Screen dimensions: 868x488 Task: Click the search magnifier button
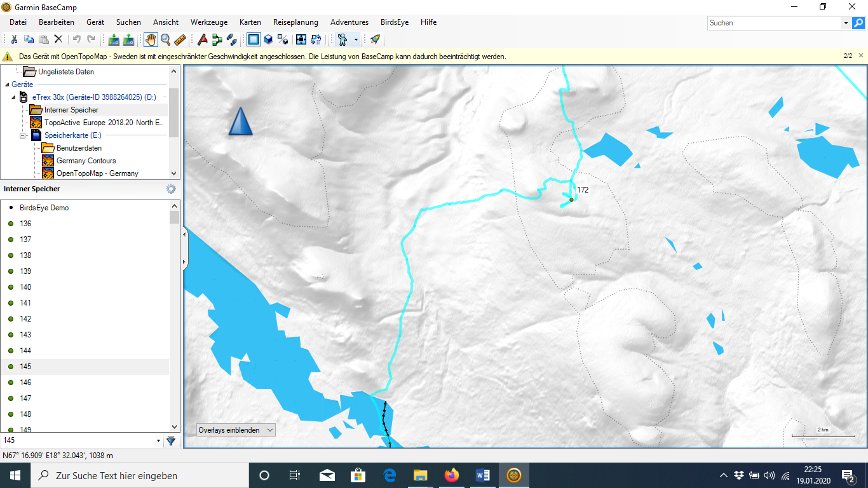tap(858, 23)
